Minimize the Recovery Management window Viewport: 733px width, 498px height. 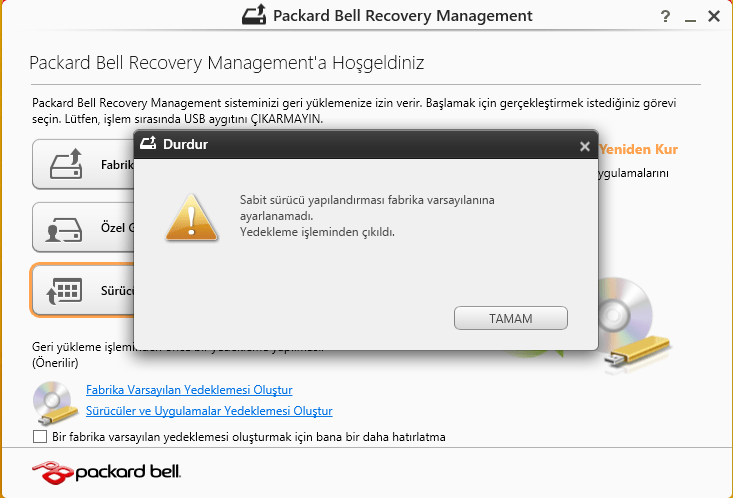(690, 17)
